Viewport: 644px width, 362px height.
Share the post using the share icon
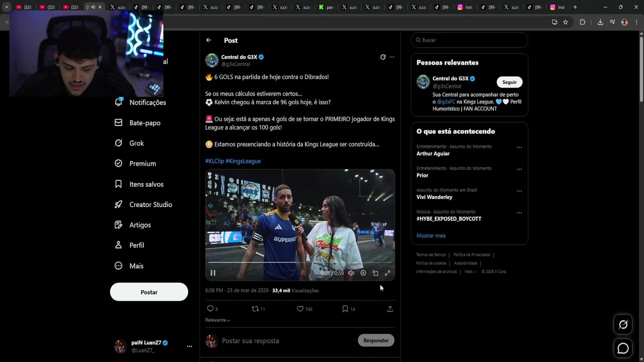[x=390, y=309]
